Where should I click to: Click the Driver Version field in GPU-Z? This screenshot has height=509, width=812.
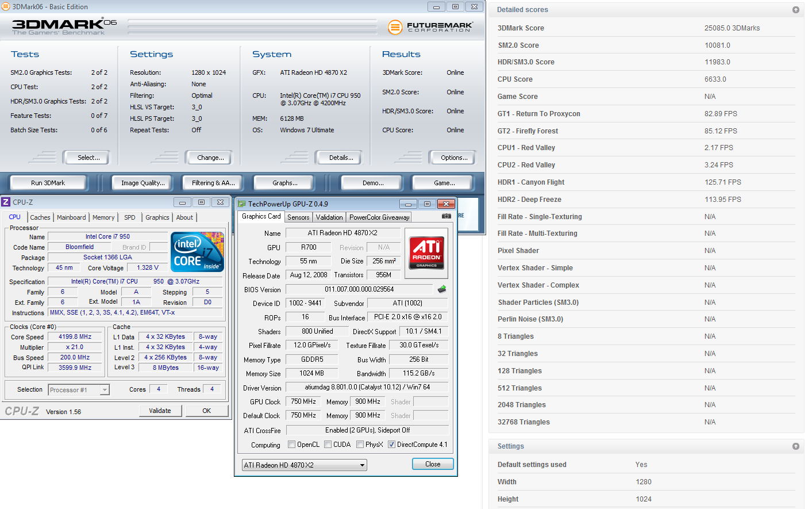coord(367,388)
